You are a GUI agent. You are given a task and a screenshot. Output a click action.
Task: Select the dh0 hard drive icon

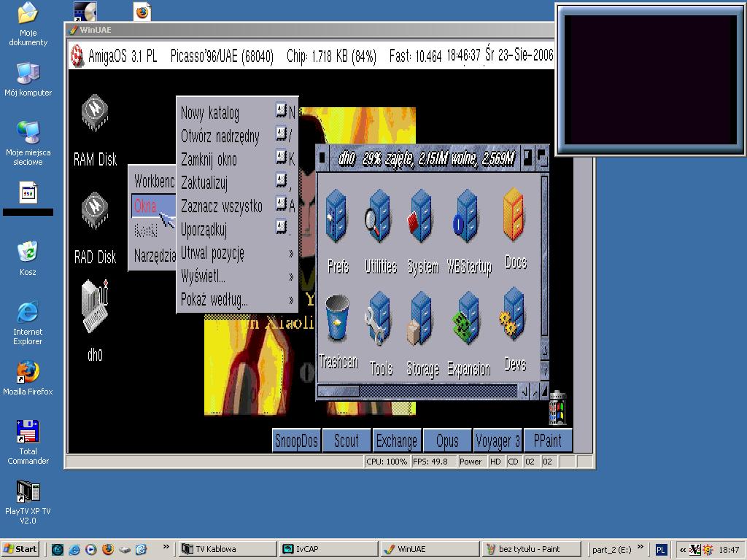tap(95, 306)
